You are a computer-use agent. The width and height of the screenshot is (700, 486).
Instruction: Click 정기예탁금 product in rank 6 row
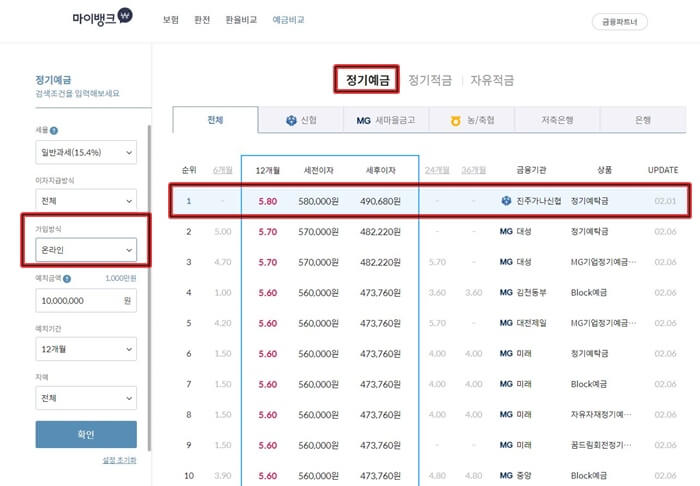click(589, 353)
